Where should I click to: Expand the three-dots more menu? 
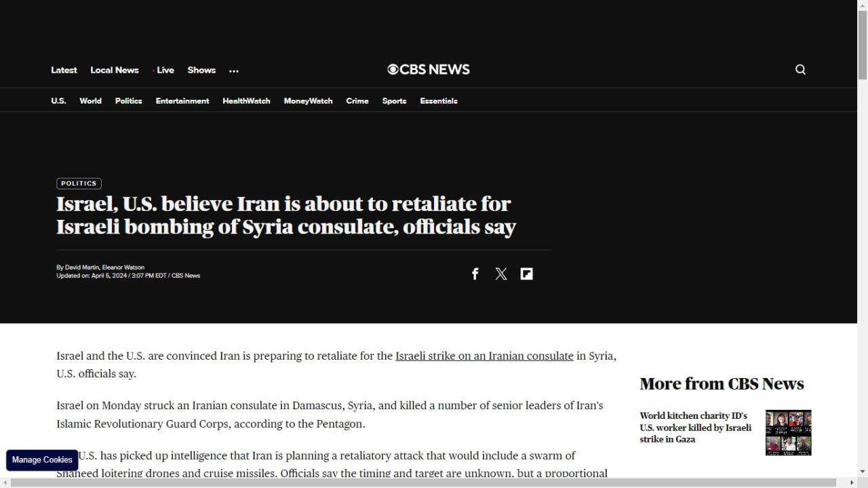(x=234, y=71)
